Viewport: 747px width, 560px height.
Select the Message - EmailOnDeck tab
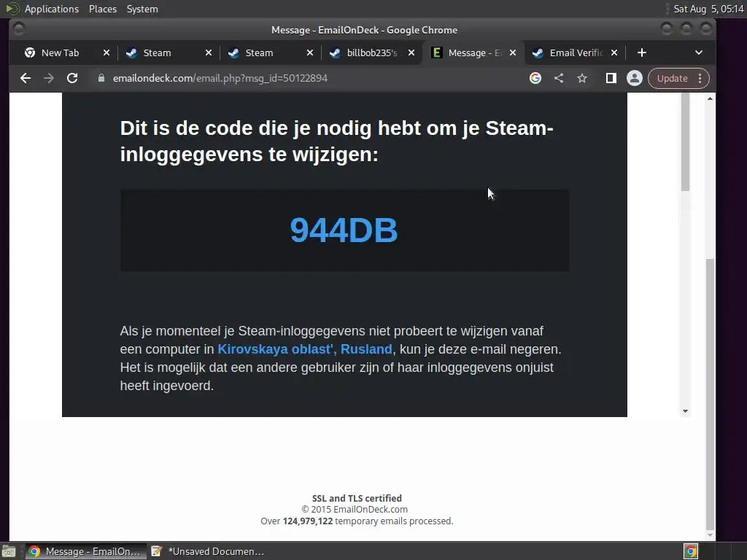[x=475, y=52]
